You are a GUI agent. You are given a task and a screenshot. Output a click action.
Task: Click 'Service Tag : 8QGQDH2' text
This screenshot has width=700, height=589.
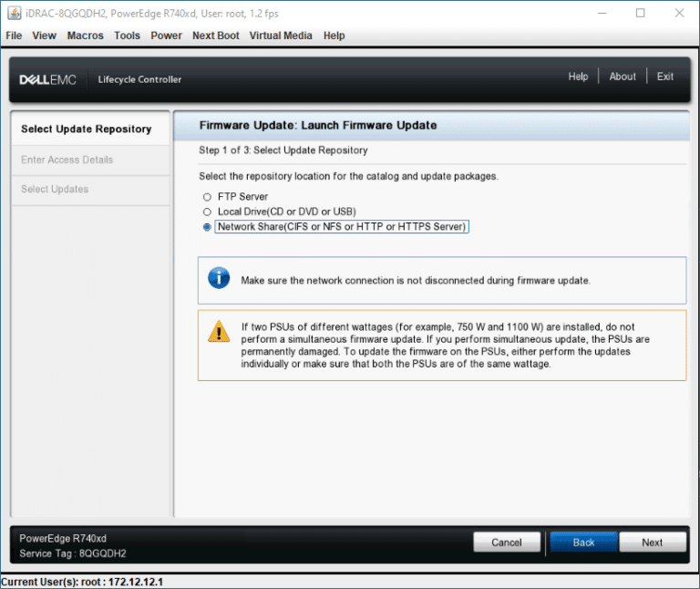pos(73,553)
